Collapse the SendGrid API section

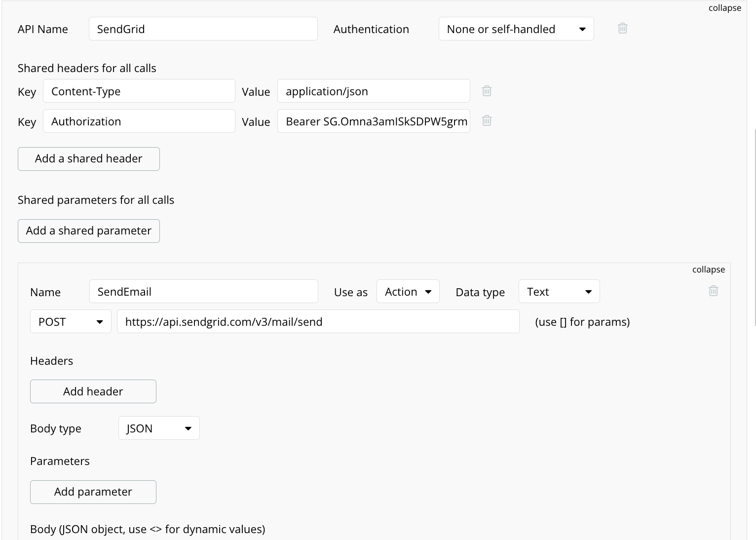[724, 8]
